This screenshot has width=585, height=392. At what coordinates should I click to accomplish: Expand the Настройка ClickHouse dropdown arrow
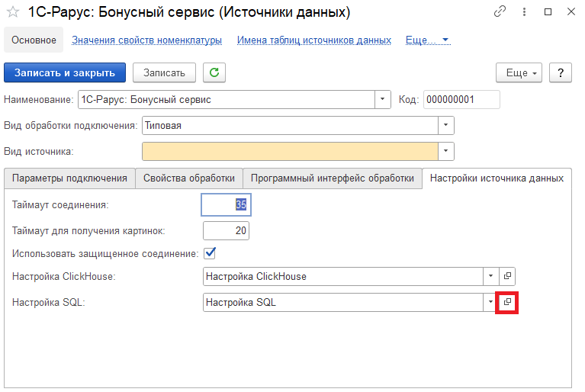coord(491,276)
